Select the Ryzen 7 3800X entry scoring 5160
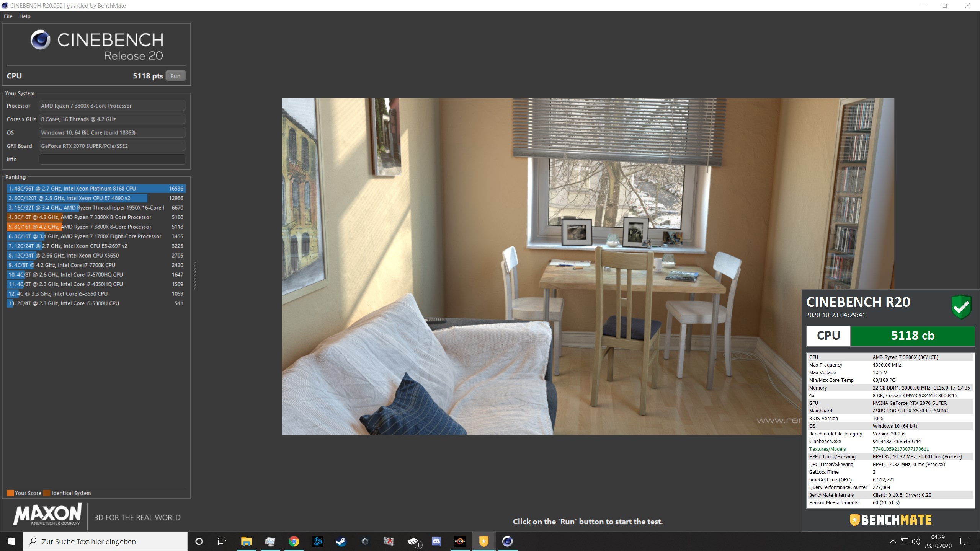Screen dimensions: 980x551 pyautogui.click(x=96, y=217)
